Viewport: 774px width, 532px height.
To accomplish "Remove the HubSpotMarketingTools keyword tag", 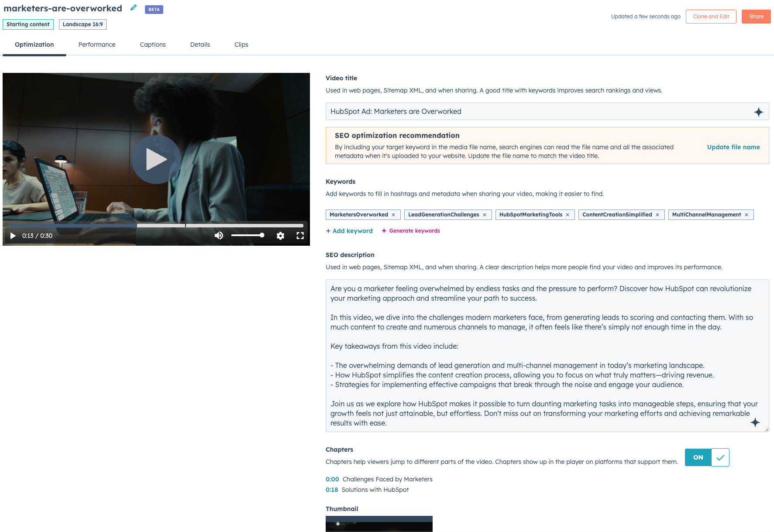I will click(x=567, y=214).
